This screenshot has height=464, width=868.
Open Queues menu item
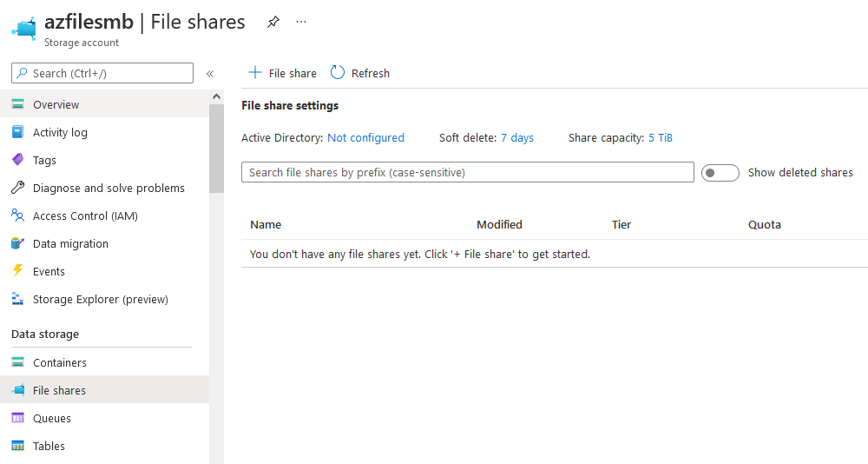105,418
